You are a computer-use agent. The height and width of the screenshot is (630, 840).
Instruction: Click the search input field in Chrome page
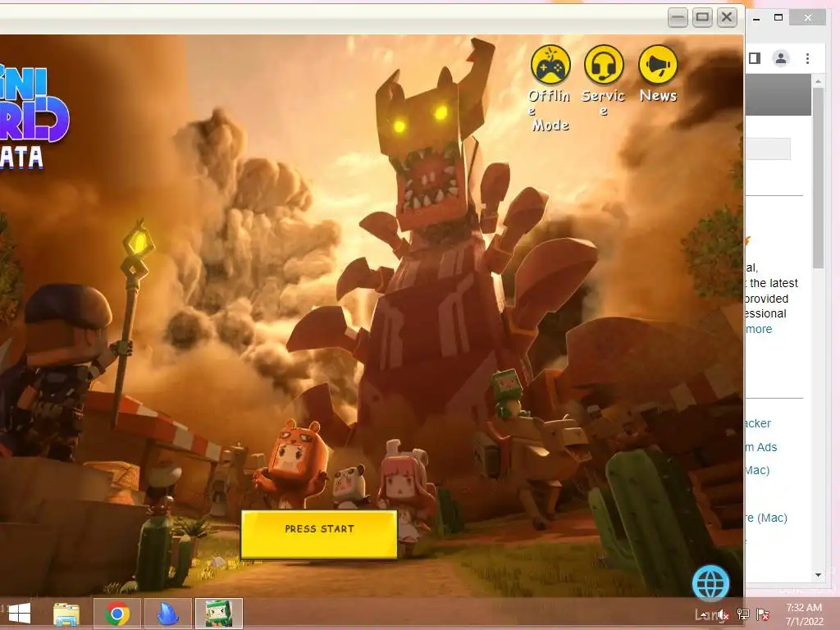tap(768, 148)
